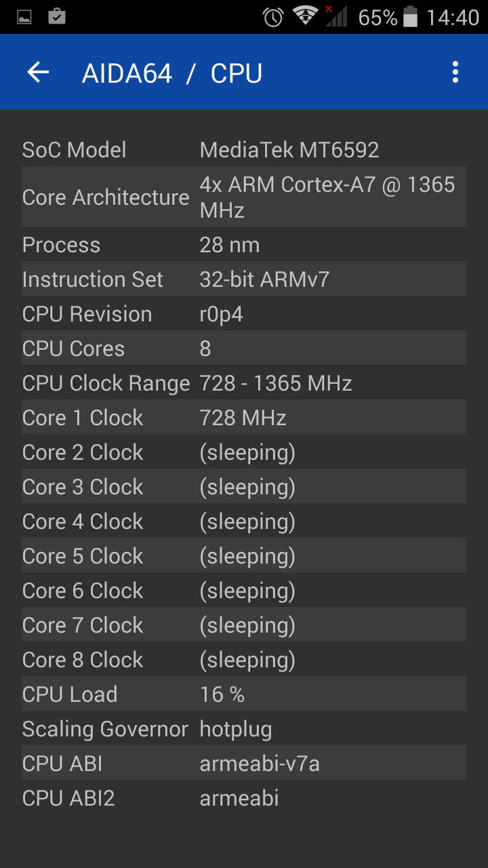This screenshot has width=488, height=868.
Task: Tap the cellular signal icon
Action: (x=335, y=16)
